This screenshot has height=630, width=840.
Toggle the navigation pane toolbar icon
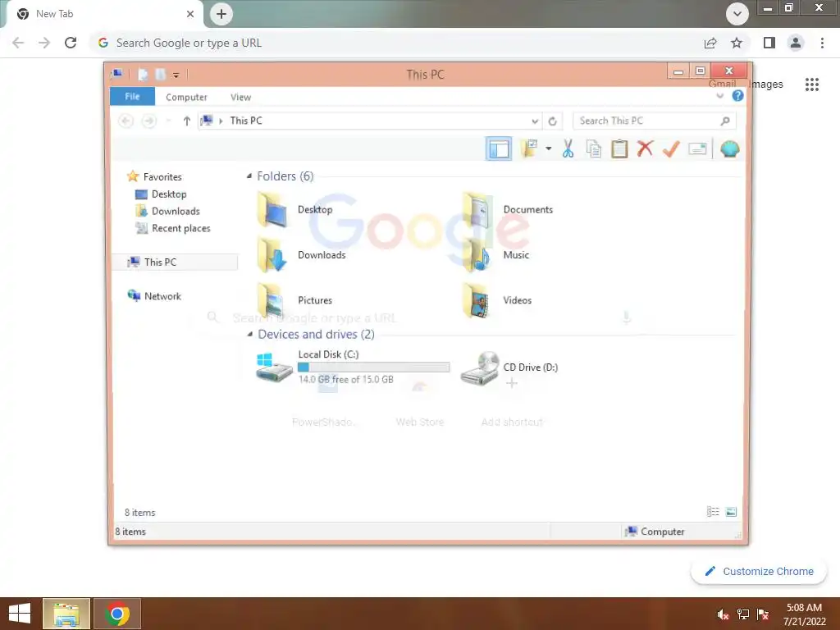pyautogui.click(x=499, y=148)
